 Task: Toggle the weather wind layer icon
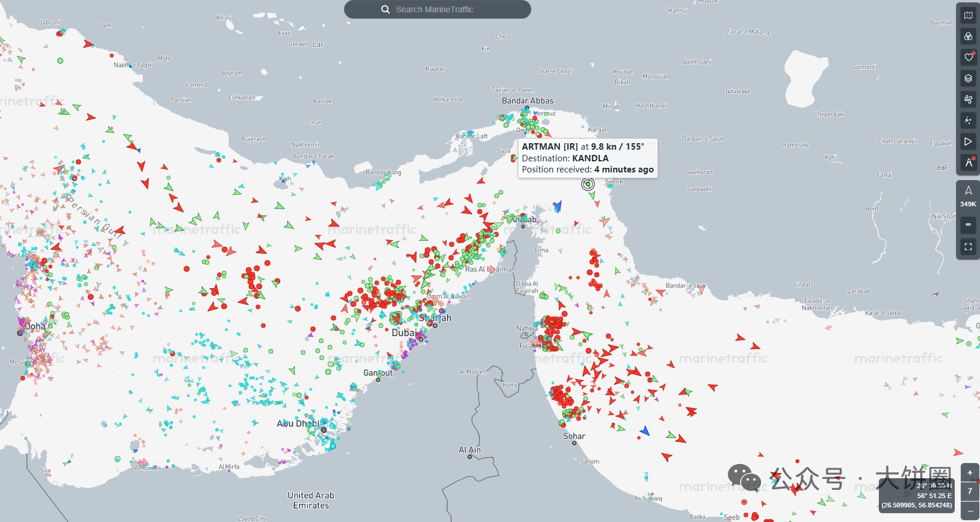tap(968, 99)
